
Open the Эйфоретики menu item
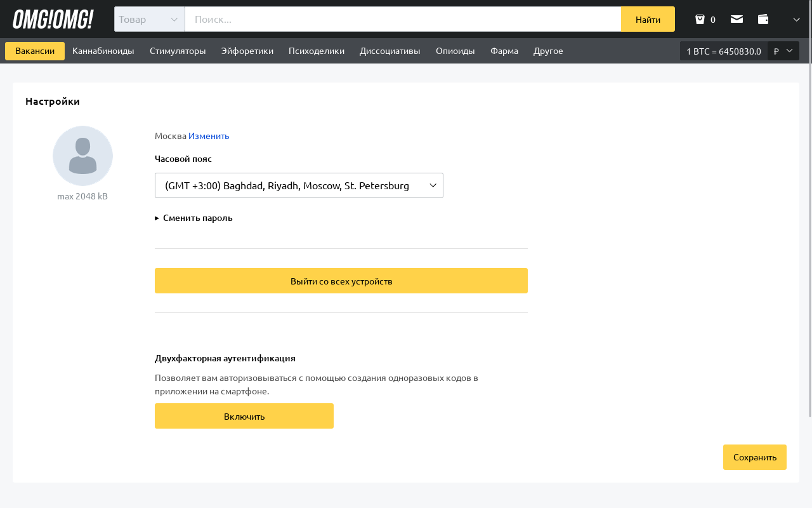[x=247, y=51]
